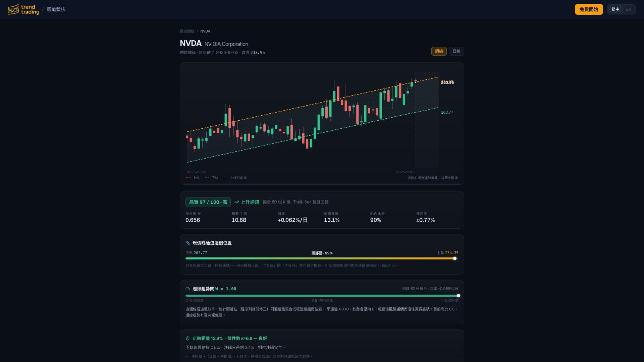
Task: Click the 233.95 price label on chart axis
Action: tap(447, 82)
